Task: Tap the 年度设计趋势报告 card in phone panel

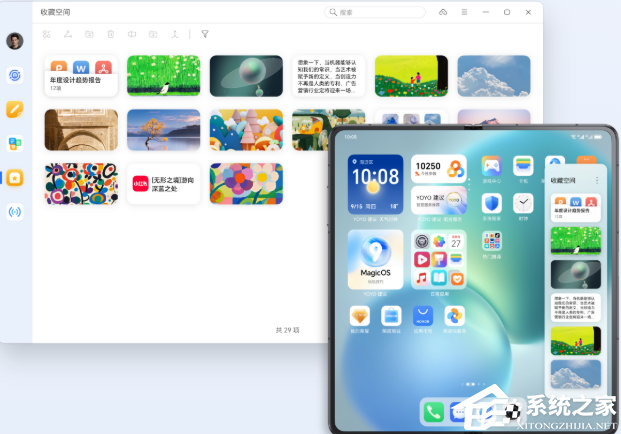Action: point(576,208)
